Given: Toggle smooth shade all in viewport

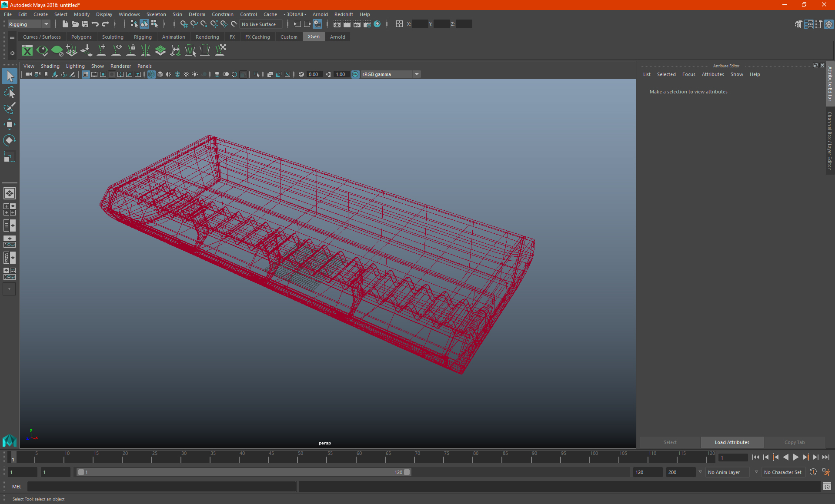Looking at the screenshot, I should 160,74.
